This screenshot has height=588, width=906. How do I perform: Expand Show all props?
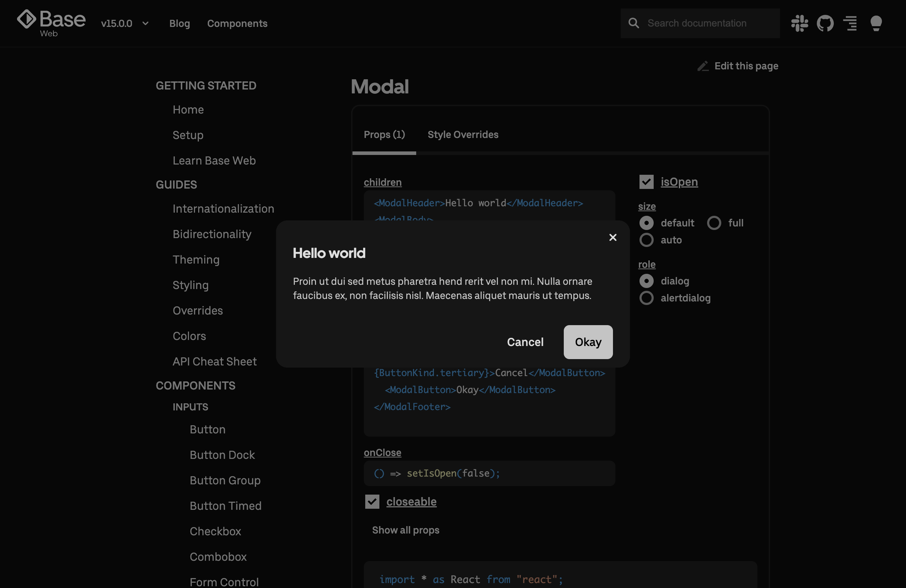coord(406,530)
